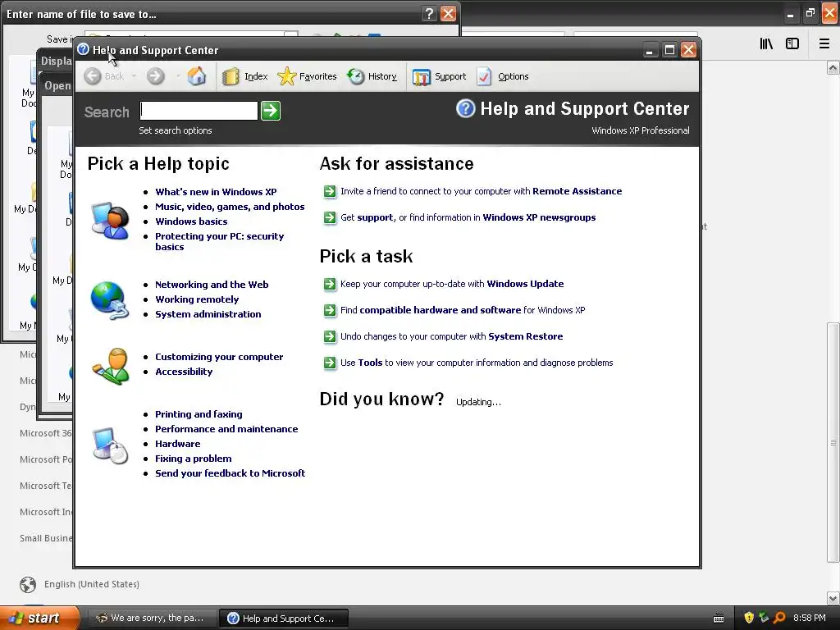
Task: Click the globe networking topic icon
Action: (110, 300)
